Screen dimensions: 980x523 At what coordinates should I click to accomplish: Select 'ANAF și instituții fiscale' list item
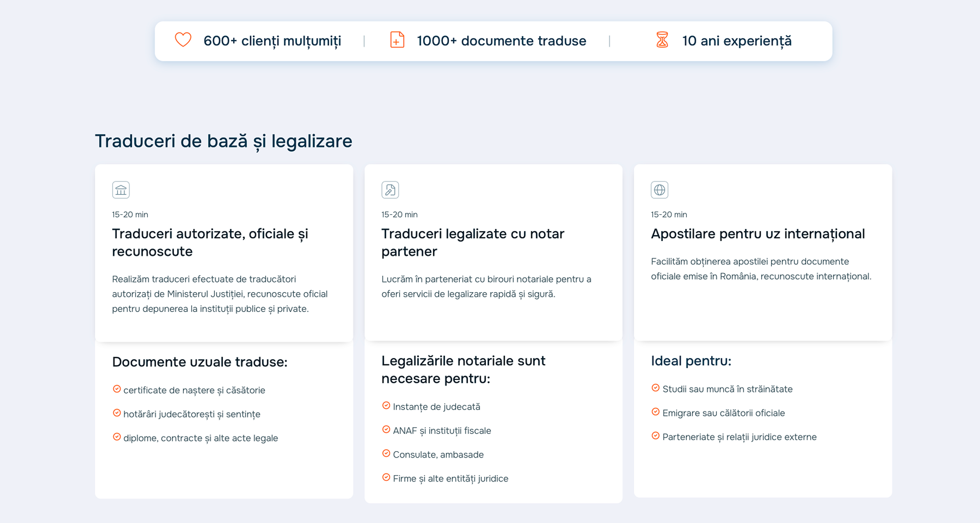point(442,431)
